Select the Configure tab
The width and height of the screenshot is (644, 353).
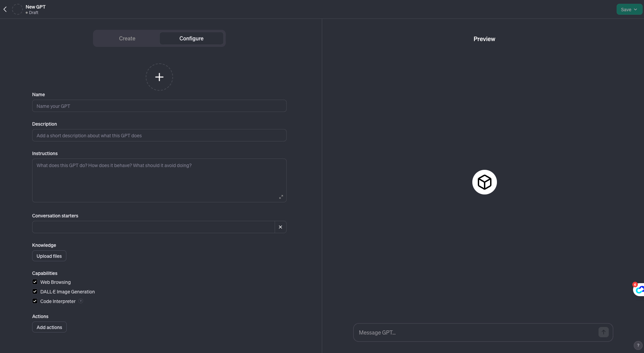coord(192,38)
